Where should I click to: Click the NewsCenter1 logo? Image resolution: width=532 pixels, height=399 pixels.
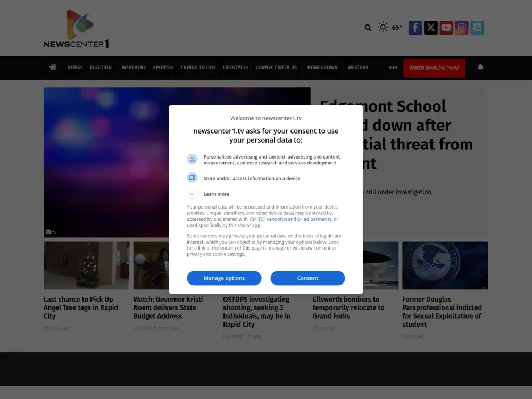coord(76,28)
